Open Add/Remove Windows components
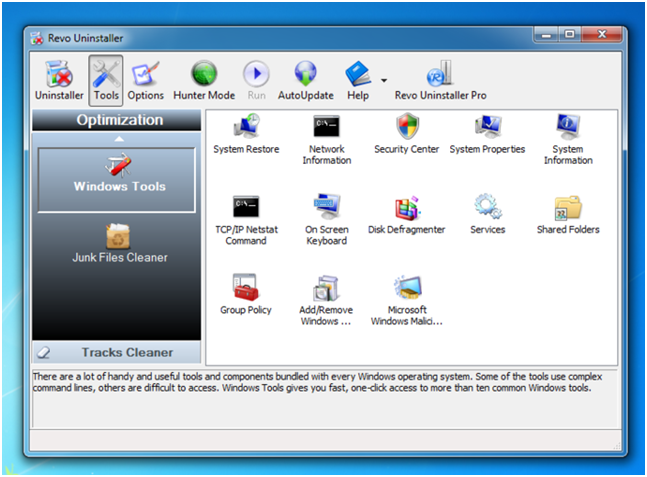Viewport: 647px width, 477px height. pos(326,300)
